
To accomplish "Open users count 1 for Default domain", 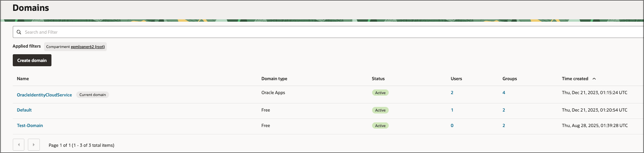I will coord(452,110).
